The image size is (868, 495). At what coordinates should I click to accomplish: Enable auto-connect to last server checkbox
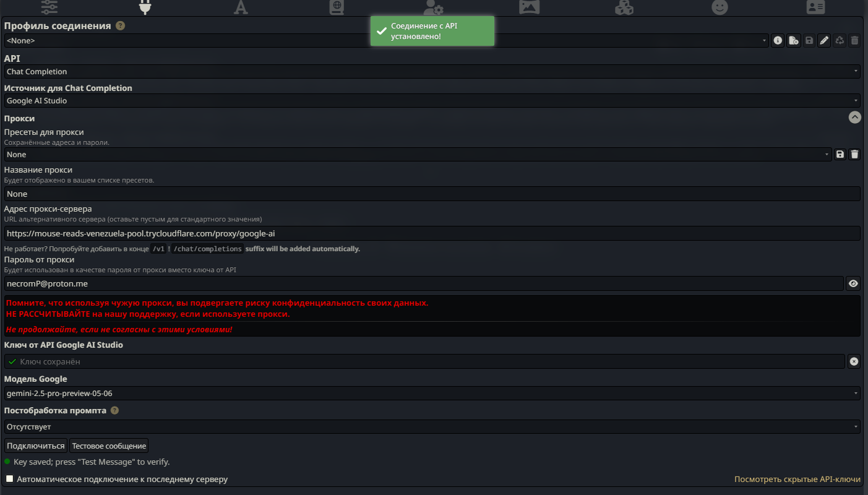coord(9,479)
